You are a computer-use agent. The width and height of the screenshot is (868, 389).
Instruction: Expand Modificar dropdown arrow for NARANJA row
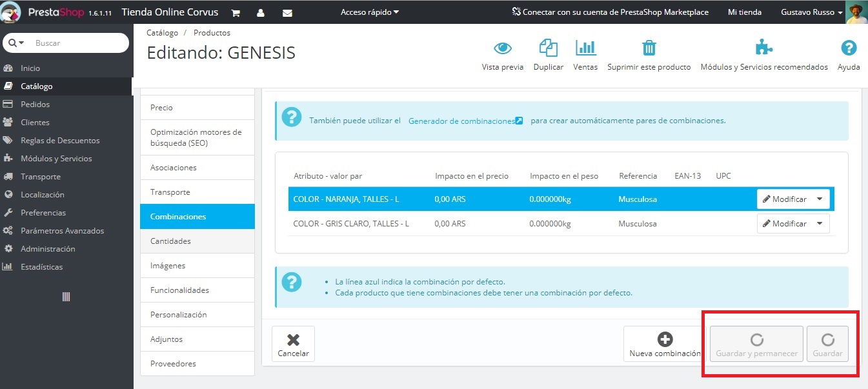(820, 199)
